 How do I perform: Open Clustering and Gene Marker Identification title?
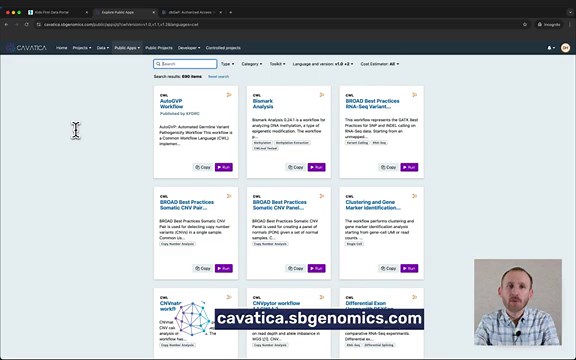(373, 205)
